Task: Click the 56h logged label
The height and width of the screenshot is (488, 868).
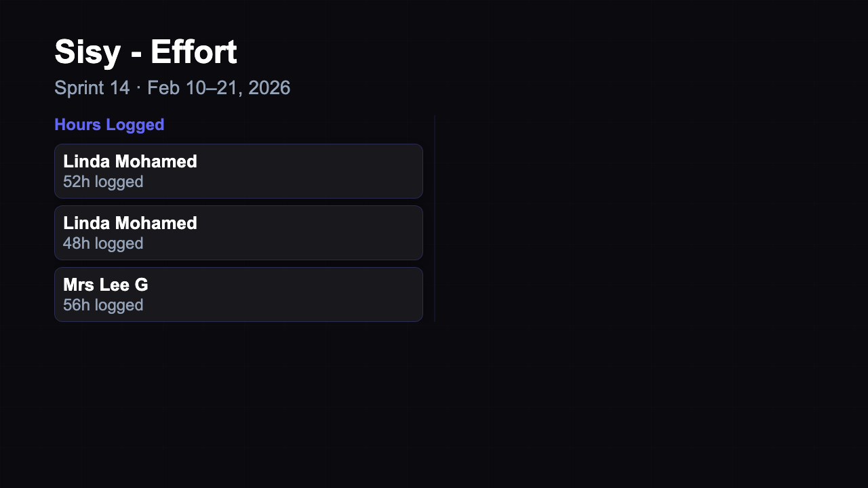Action: pos(103,305)
